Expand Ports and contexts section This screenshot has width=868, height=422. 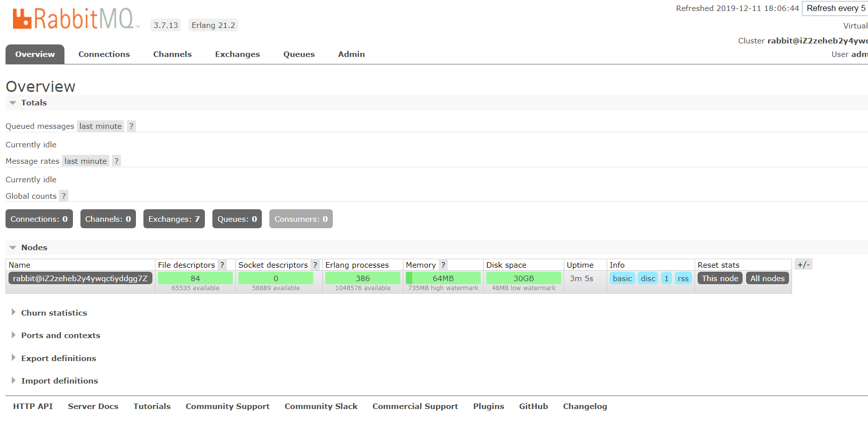[56, 336]
